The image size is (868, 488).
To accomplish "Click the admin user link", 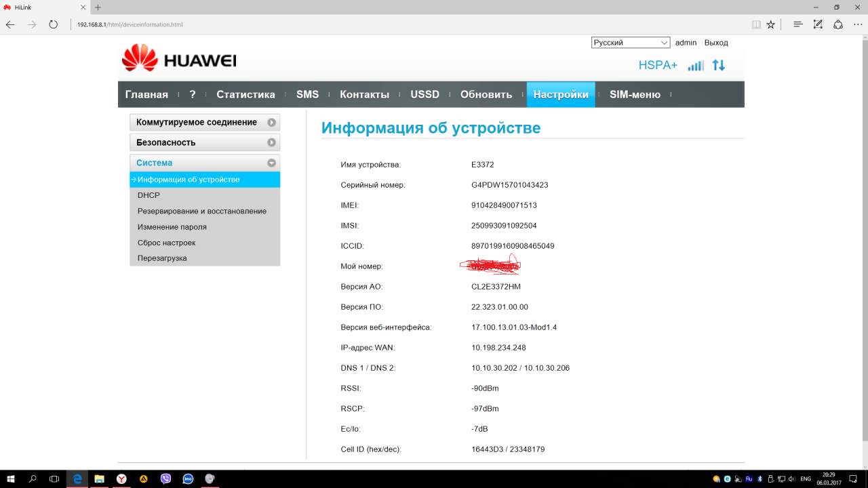I will point(686,43).
